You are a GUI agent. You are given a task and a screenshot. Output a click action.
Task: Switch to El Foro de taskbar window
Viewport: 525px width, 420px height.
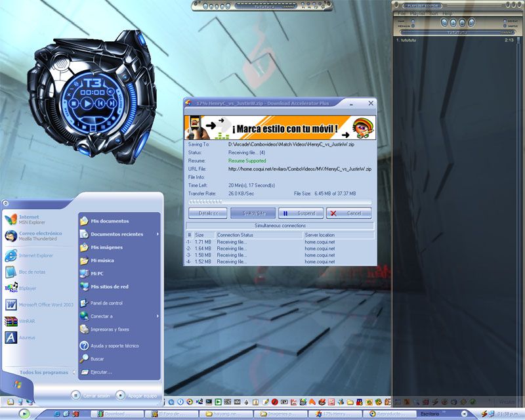171,414
